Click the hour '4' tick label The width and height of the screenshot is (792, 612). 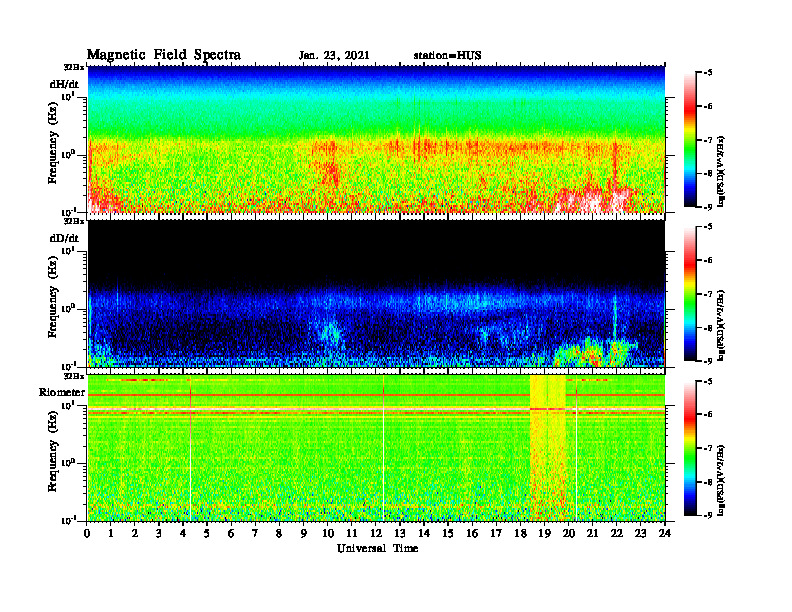183,533
